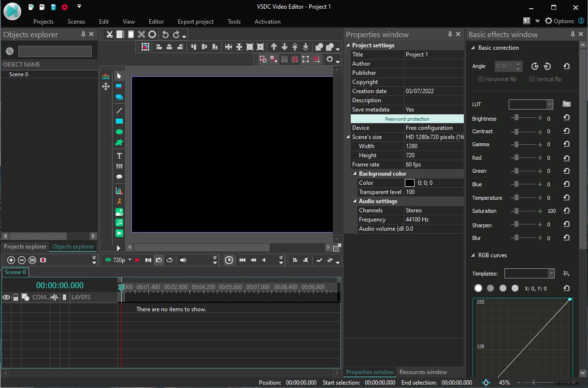
Task: Open the Add Audio tool
Action: 119,222
